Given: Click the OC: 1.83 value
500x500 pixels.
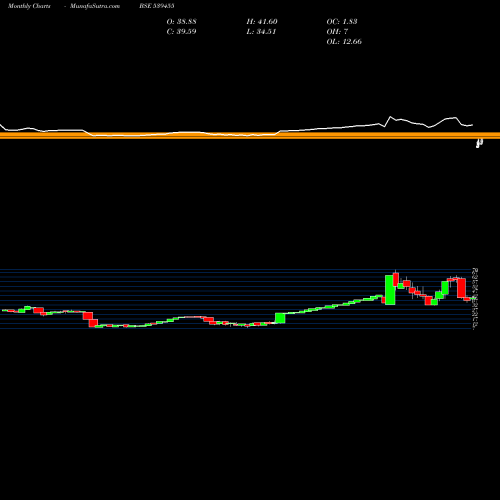Looking at the screenshot, I should (342, 22).
